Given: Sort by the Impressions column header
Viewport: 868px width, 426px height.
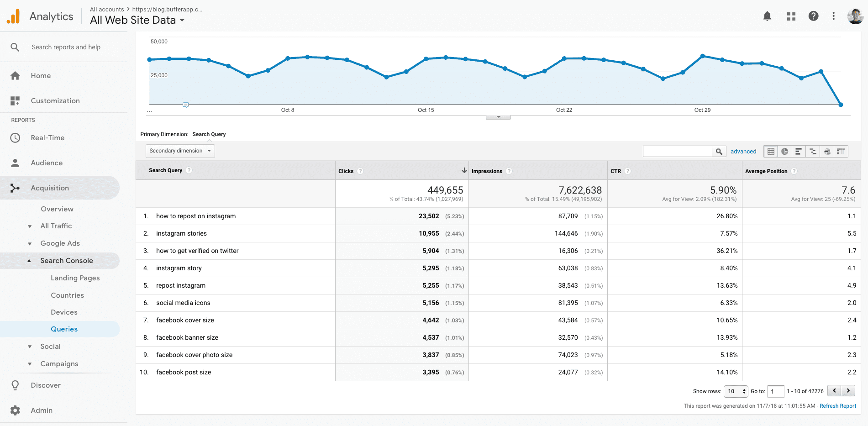Looking at the screenshot, I should pos(487,171).
